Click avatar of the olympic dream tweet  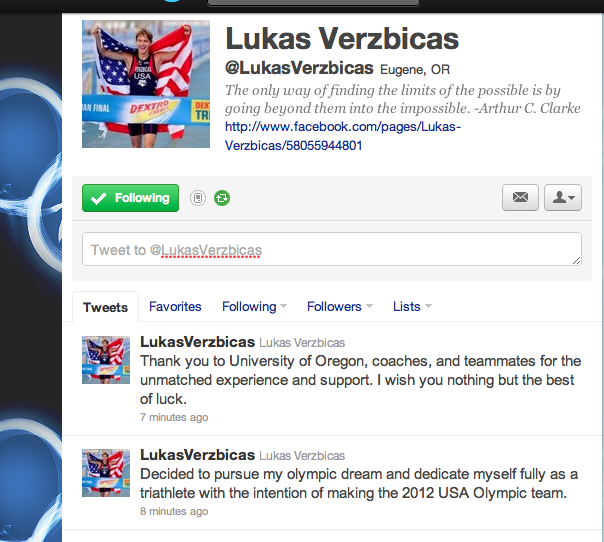coord(106,473)
